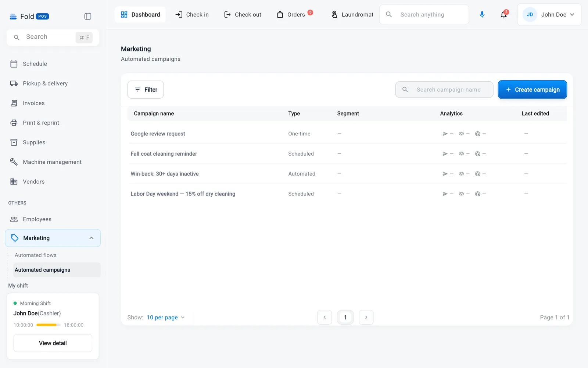Open Machine management page
The width and height of the screenshot is (588, 368).
click(53, 162)
